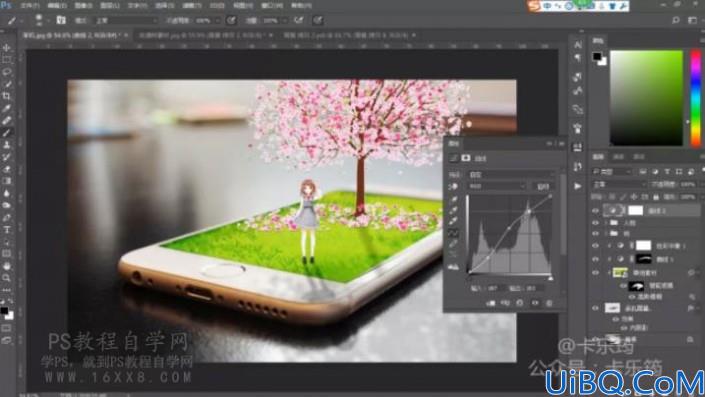Click inside the green color picker field
Screen dimensions: 705x397
pos(646,98)
